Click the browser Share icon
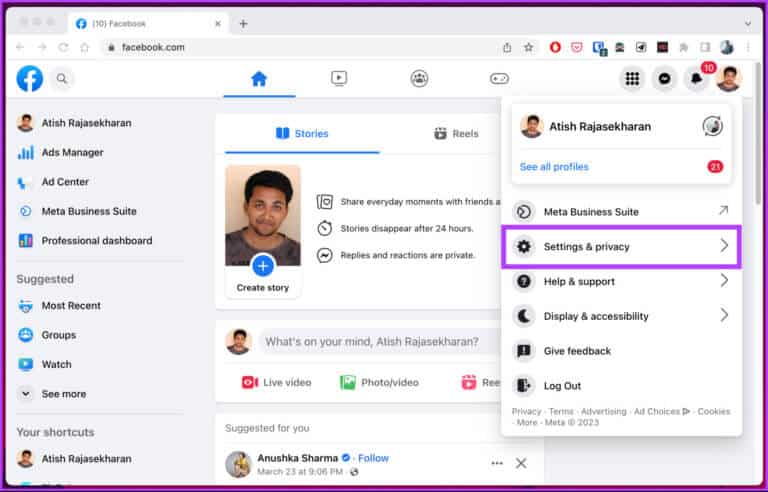This screenshot has width=768, height=492. coord(507,48)
